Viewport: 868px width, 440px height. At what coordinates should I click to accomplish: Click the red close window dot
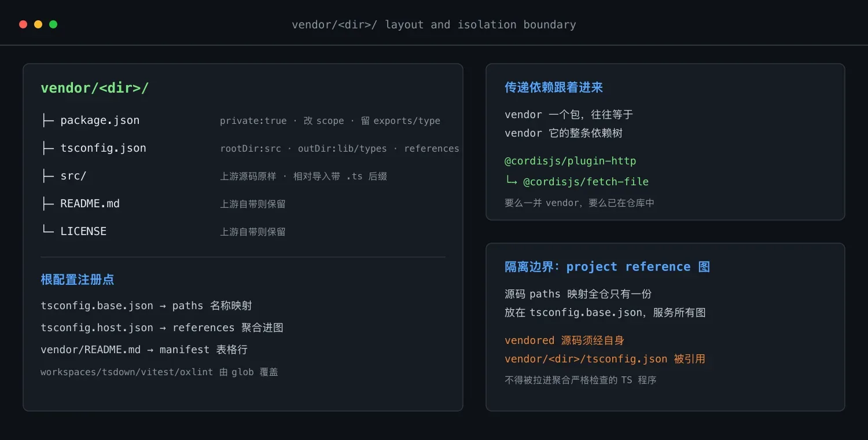[x=23, y=24]
